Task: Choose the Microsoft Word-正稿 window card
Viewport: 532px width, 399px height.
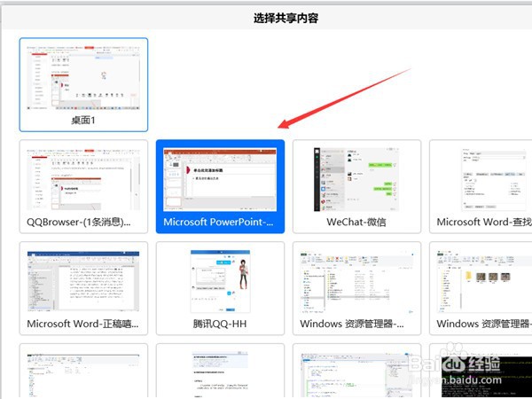Action: pos(83,288)
